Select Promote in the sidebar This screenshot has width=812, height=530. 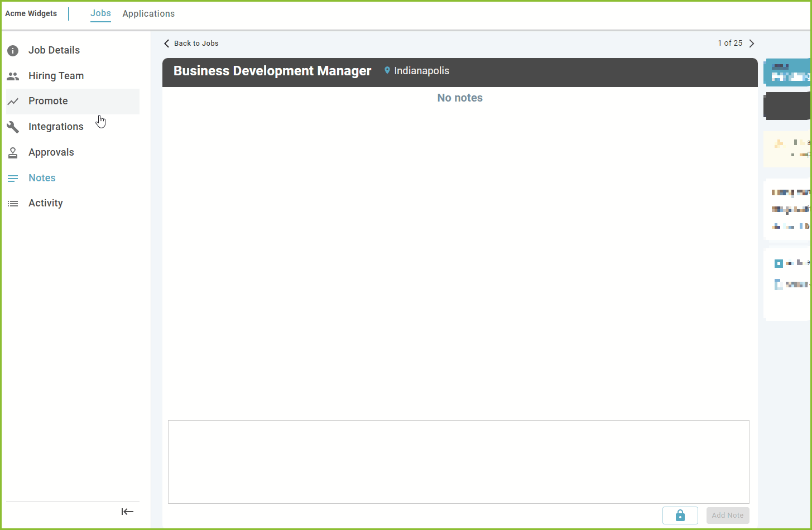(73, 101)
